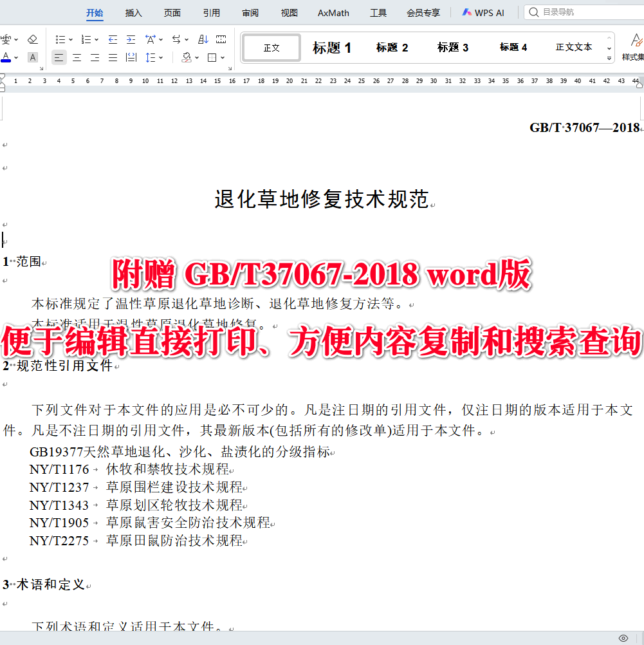Switch to the 插入 ribbon tab
Image resolution: width=644 pixels, height=645 pixels.
[x=133, y=12]
